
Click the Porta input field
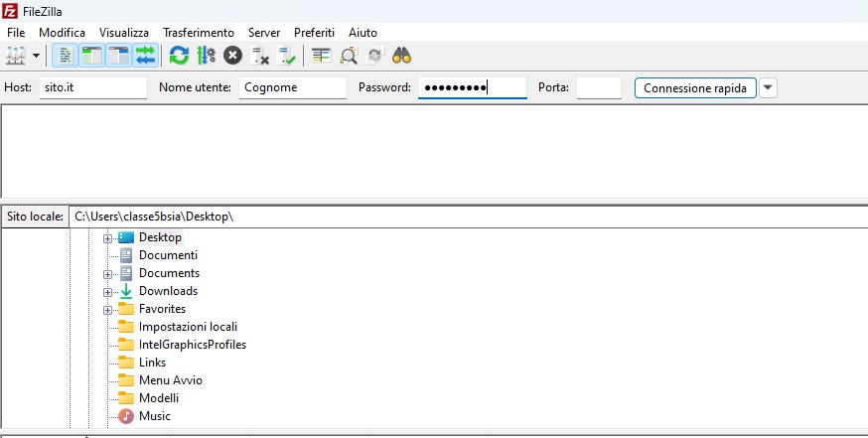pos(599,87)
